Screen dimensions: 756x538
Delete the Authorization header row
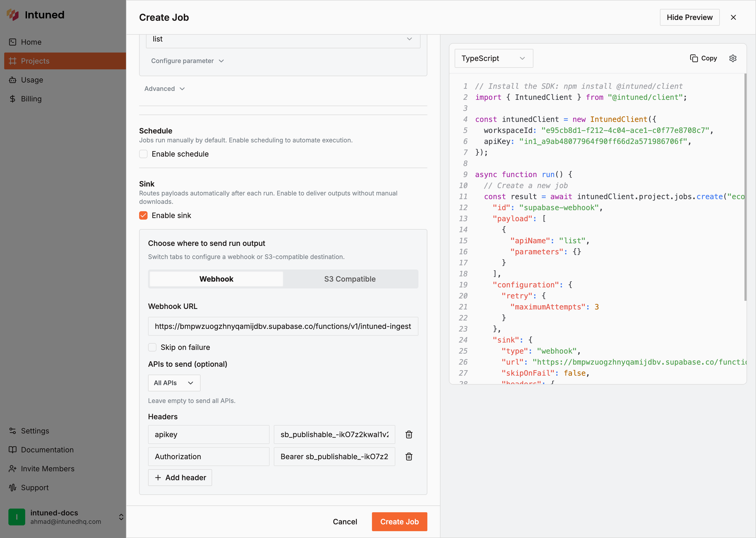pos(409,457)
